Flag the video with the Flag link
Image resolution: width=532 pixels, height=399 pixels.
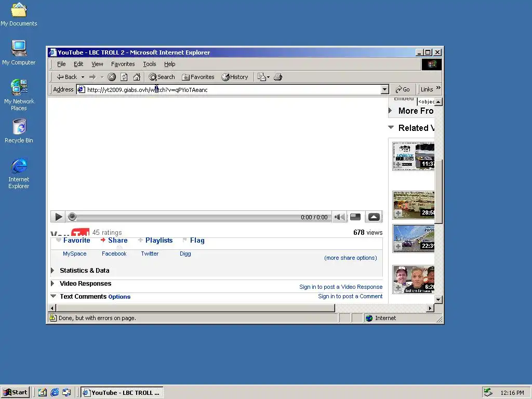point(197,240)
